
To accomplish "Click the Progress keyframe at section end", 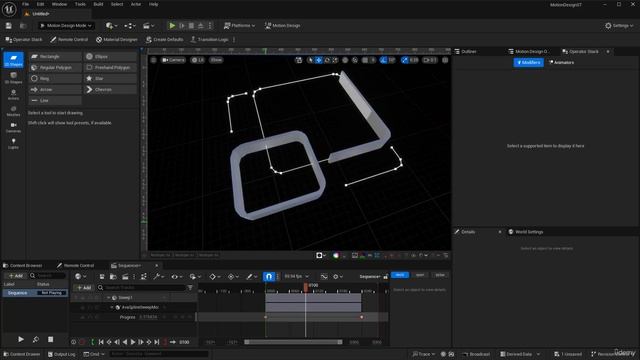I will [x=362, y=317].
